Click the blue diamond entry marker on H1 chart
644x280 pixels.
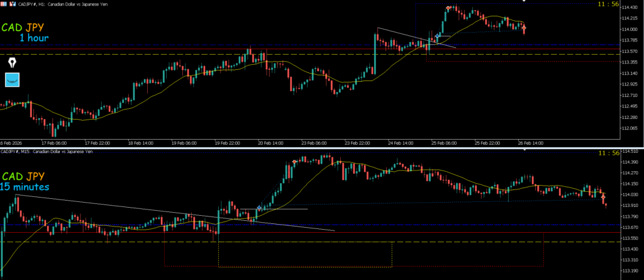(x=437, y=38)
